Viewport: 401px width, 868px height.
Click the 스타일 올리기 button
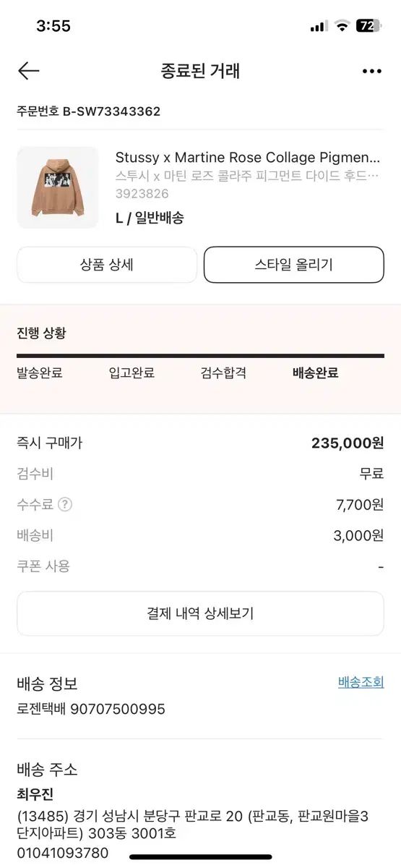click(293, 265)
